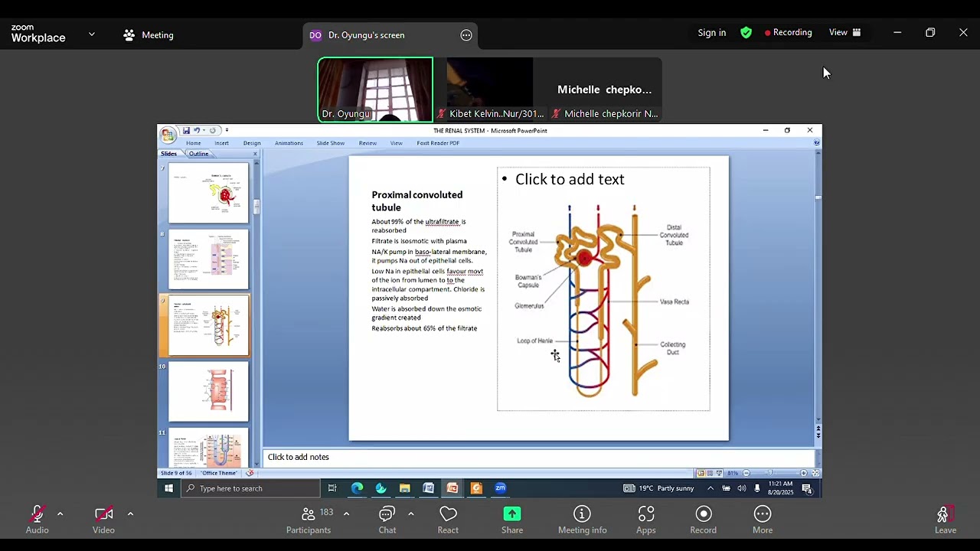
Task: Open the Customize Quick Access Toolbar dropdown
Action: [227, 130]
